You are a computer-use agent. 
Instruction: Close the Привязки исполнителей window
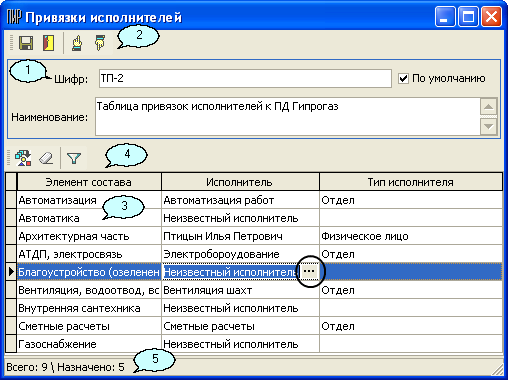[491, 17]
